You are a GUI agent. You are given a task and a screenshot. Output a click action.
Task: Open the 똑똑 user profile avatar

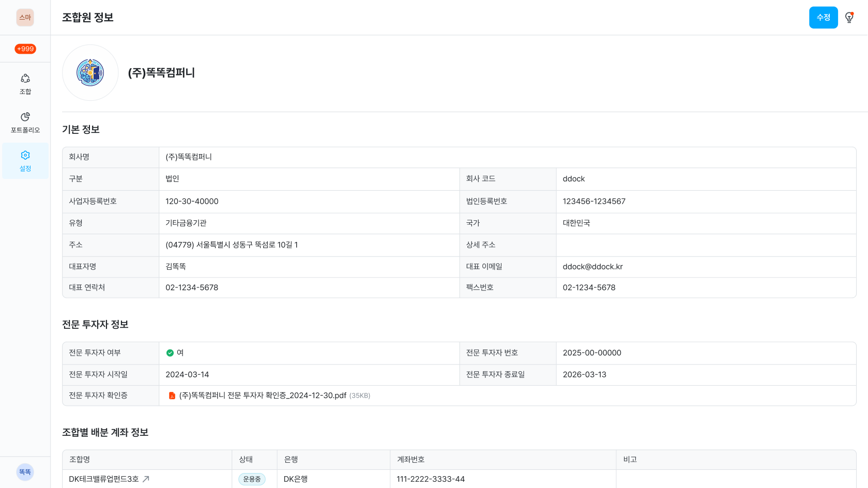(x=25, y=472)
